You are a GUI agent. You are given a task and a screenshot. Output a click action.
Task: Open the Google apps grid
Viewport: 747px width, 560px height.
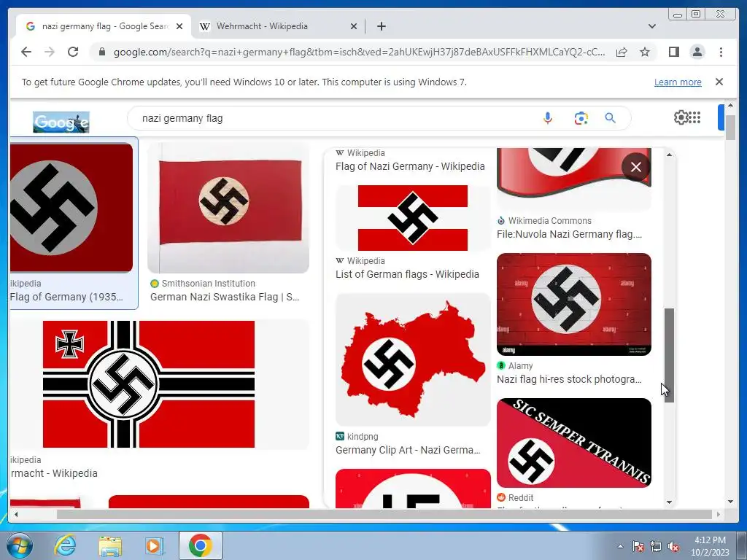tap(695, 117)
